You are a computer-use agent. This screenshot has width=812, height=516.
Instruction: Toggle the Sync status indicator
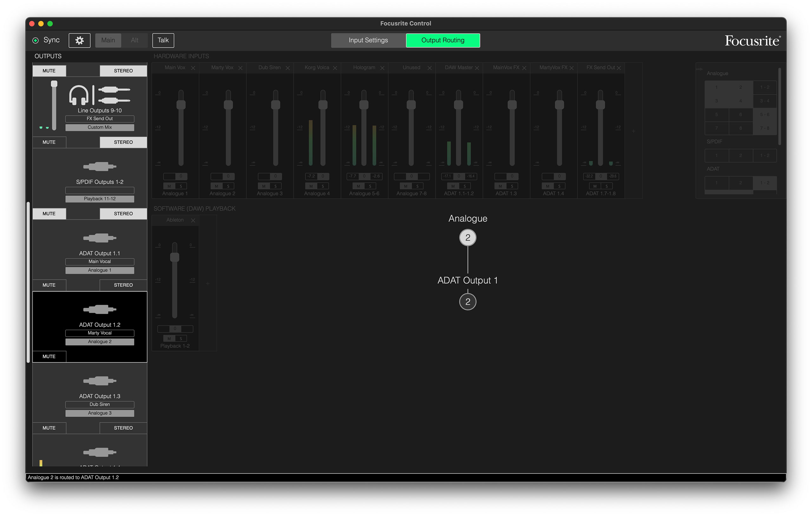36,41
